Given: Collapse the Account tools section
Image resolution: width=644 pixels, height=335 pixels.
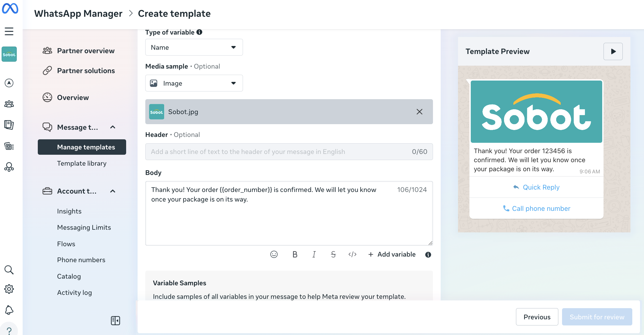Looking at the screenshot, I should [113, 191].
